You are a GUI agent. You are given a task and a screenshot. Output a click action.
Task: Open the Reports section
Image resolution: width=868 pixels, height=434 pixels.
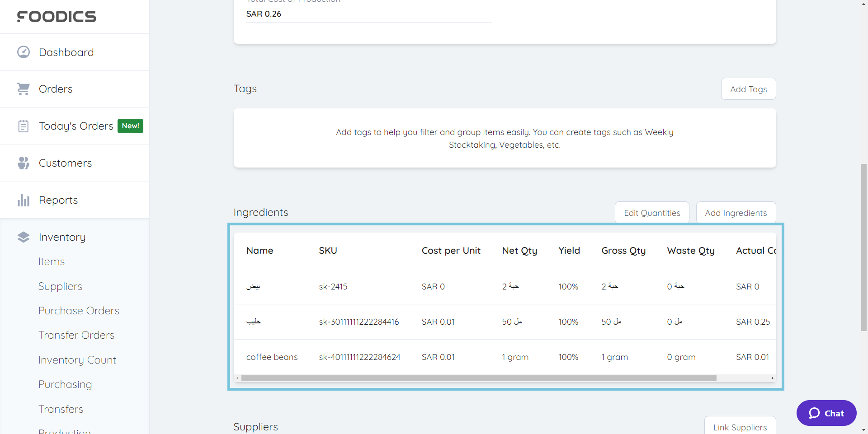(75, 201)
